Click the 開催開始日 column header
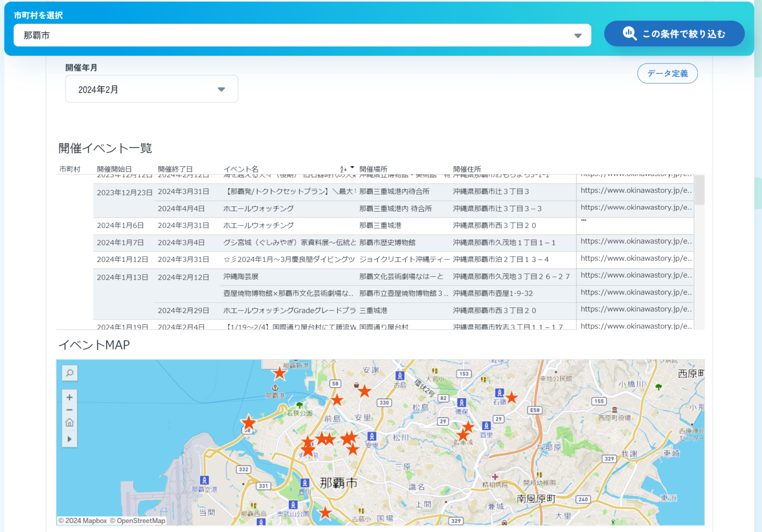The width and height of the screenshot is (762, 532). (114, 169)
